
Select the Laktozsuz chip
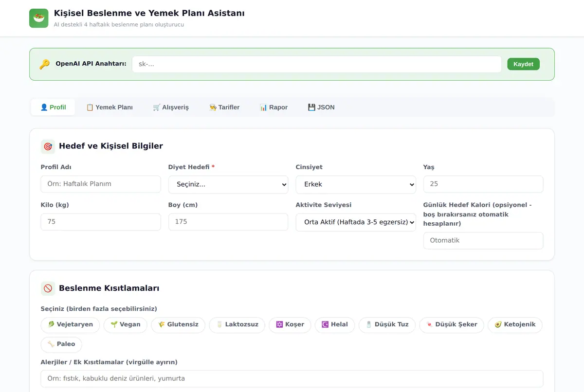coord(237,325)
